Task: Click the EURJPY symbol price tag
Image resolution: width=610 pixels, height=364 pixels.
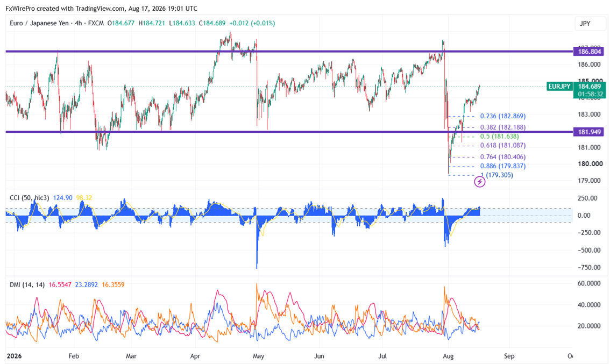Action: coord(559,87)
